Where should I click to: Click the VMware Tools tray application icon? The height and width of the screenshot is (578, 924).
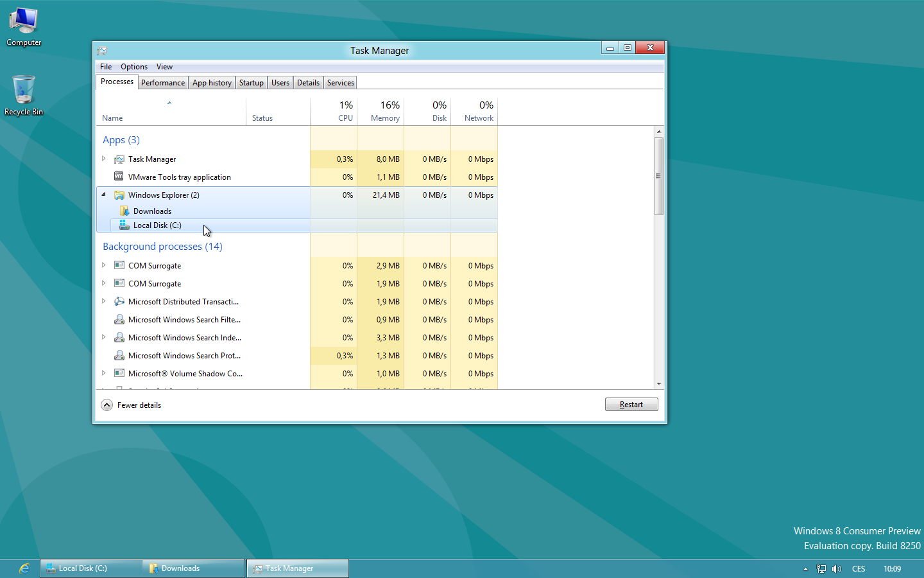coord(119,177)
